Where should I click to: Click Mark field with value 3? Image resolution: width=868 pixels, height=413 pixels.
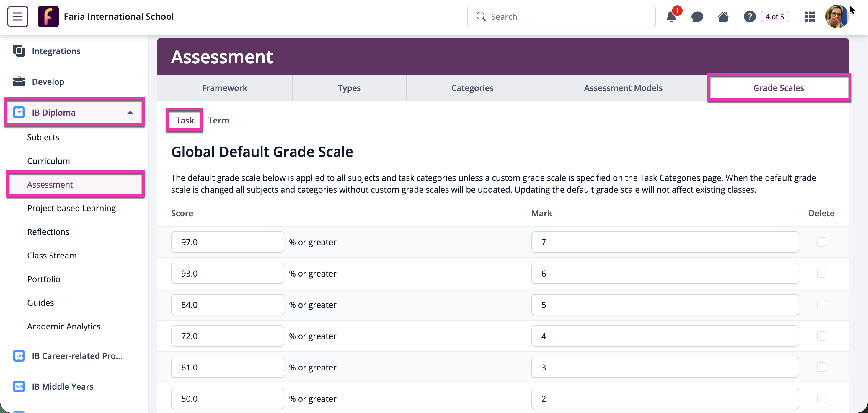coord(665,367)
